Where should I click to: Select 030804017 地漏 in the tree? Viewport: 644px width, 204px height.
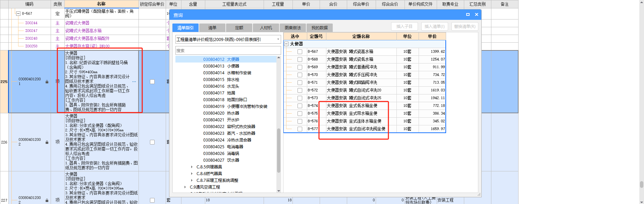coord(219,93)
